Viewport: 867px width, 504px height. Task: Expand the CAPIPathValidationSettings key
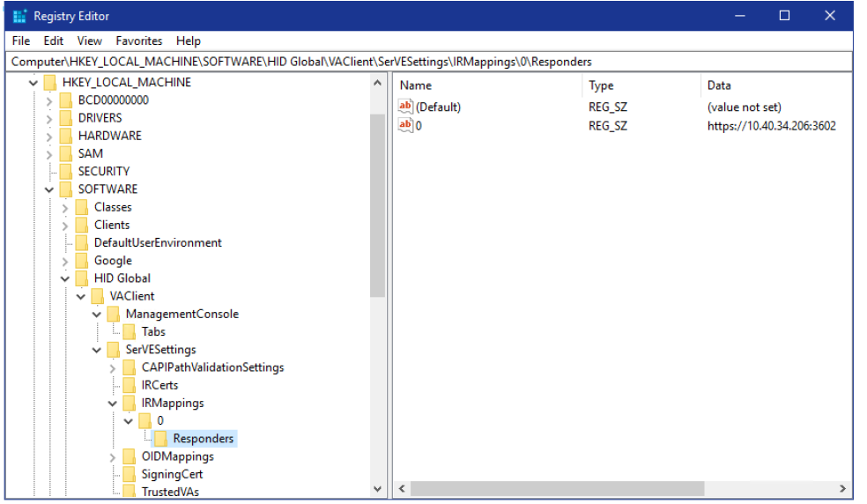tap(113, 368)
